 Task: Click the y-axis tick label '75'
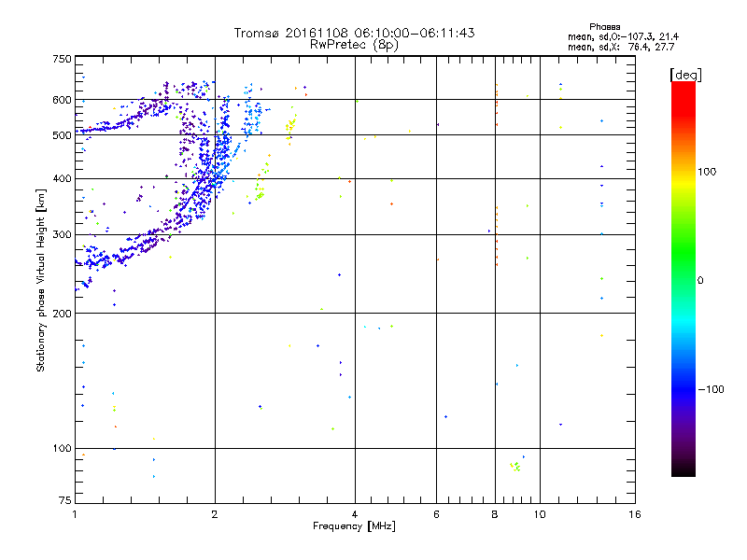click(65, 500)
